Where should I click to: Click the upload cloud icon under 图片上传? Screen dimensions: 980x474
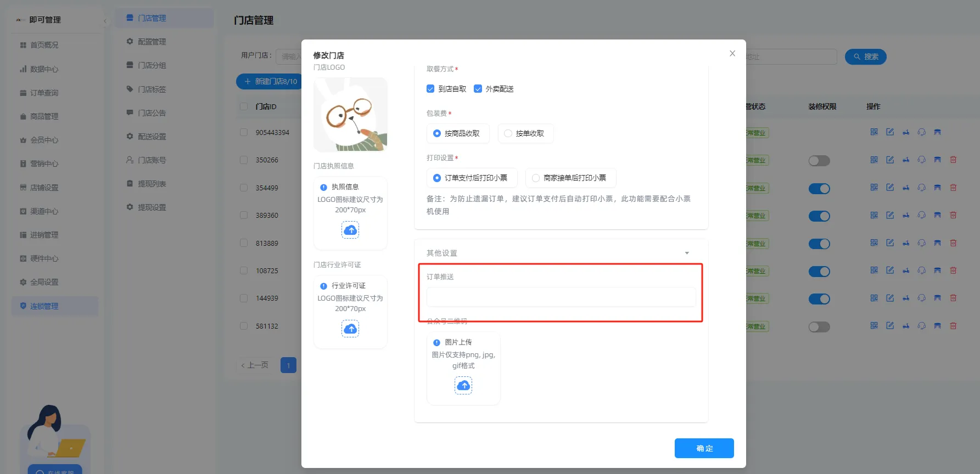(463, 385)
